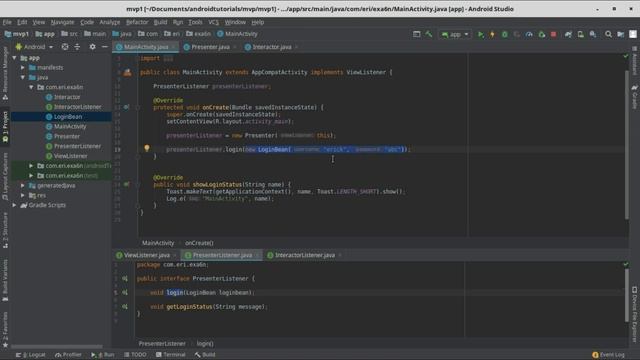Image resolution: width=640 pixels, height=360 pixels.
Task: Collapse the com.eri.exa6n package arrow
Action: [31, 87]
